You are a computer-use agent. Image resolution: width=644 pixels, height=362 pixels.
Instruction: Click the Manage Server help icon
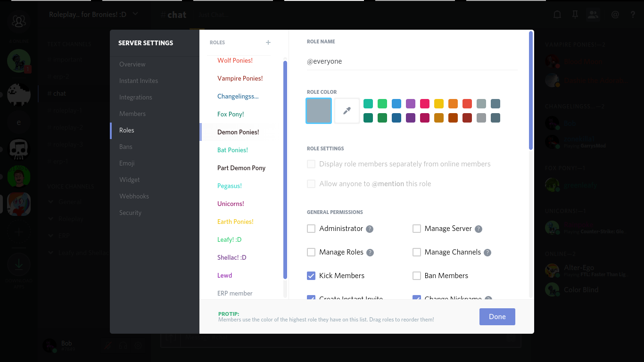coord(479,229)
